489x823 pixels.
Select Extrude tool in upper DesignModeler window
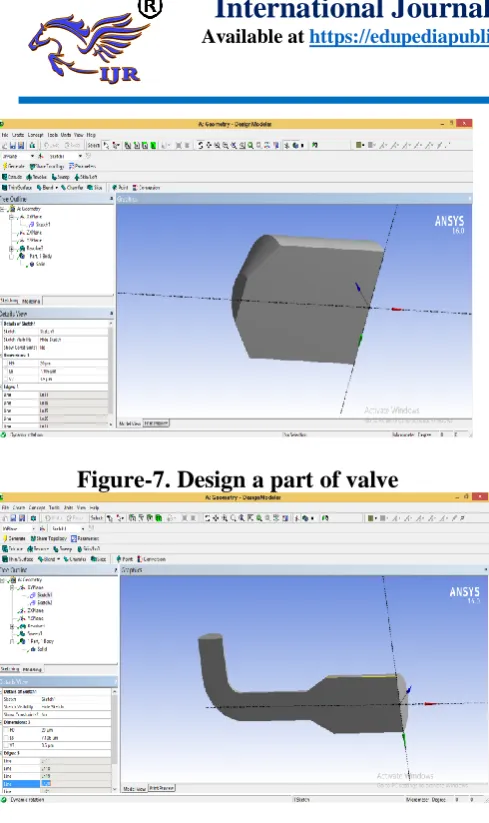coord(12,177)
